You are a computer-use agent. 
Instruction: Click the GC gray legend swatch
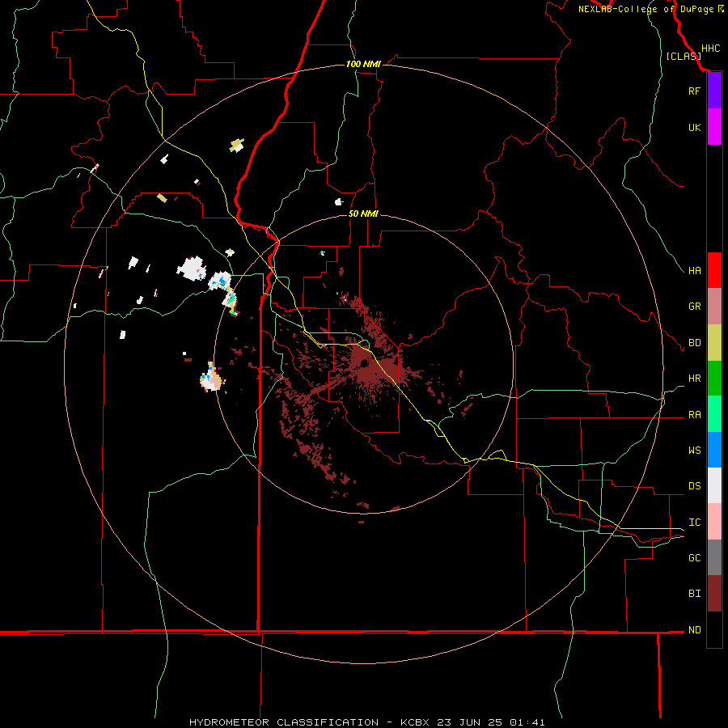(x=714, y=557)
